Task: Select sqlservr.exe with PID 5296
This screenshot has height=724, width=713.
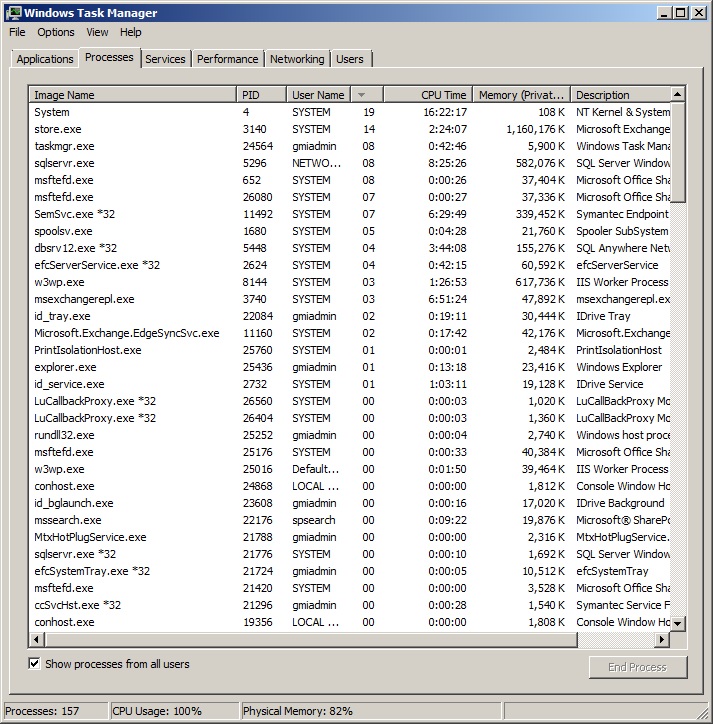Action: 350,163
